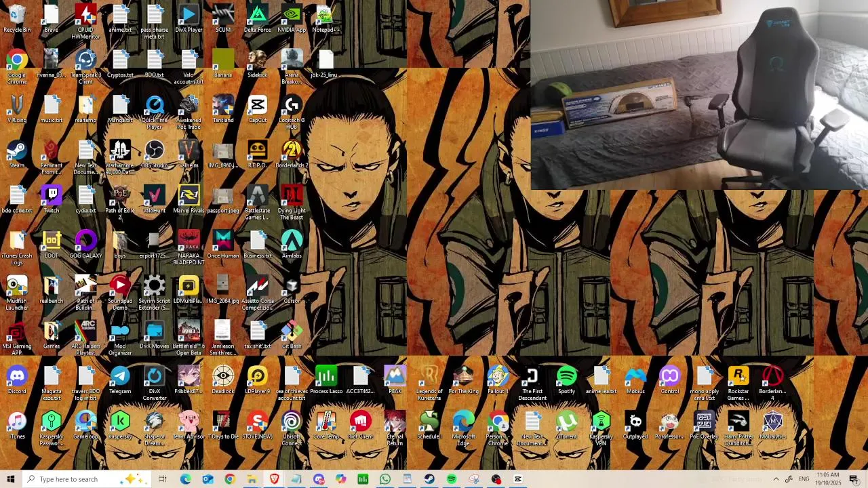
Task: Select the Deadlock game shortcut
Action: [x=223, y=381]
